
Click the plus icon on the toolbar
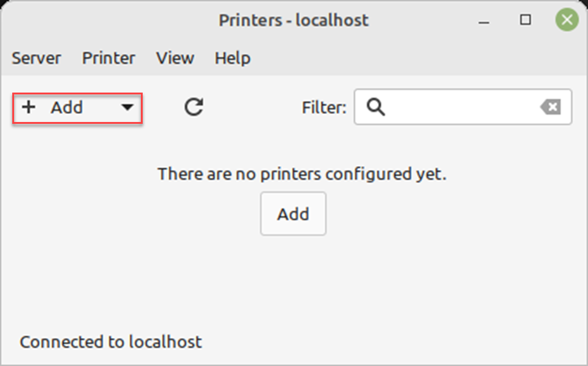[x=28, y=107]
